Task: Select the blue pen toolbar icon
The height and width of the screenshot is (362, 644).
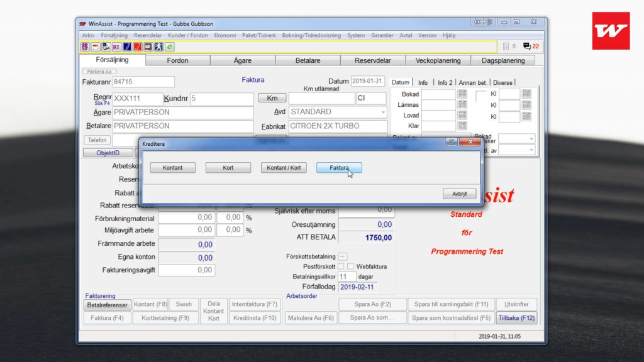Action: tap(126, 47)
